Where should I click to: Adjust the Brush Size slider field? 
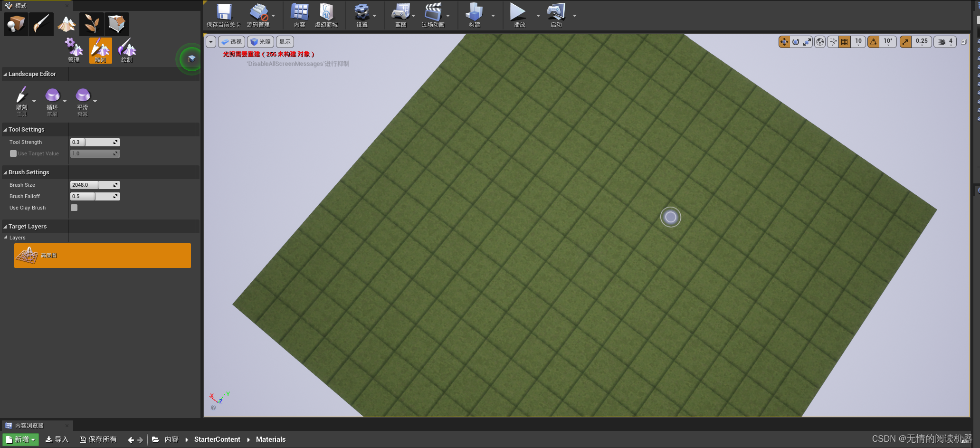[95, 185]
